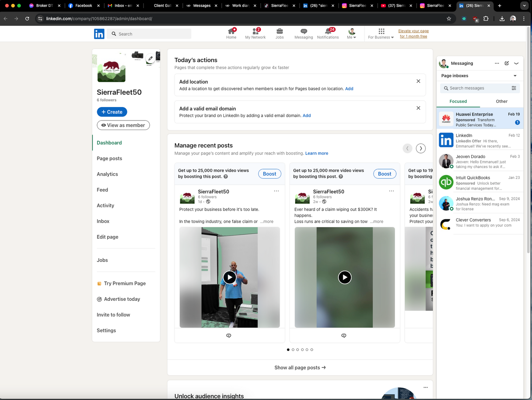The image size is (532, 400).
Task: Open options menu of the 2w post
Action: [x=392, y=191]
